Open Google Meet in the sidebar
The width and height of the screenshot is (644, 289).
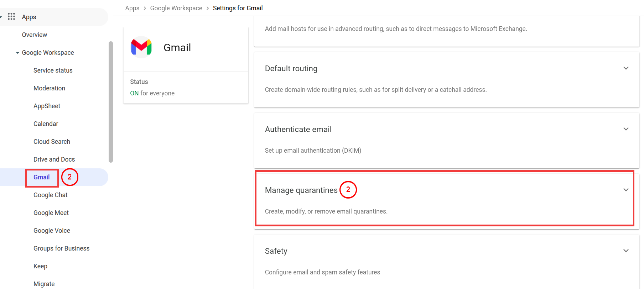51,213
